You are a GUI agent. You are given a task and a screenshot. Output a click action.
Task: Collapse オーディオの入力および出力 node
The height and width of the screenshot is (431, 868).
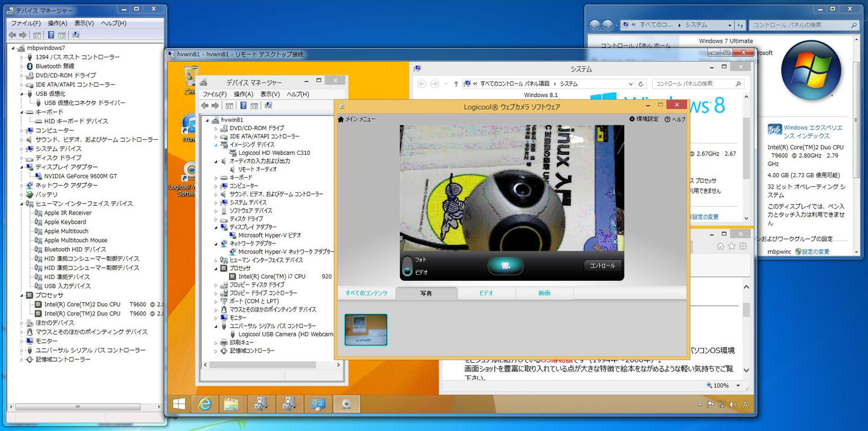coord(216,161)
